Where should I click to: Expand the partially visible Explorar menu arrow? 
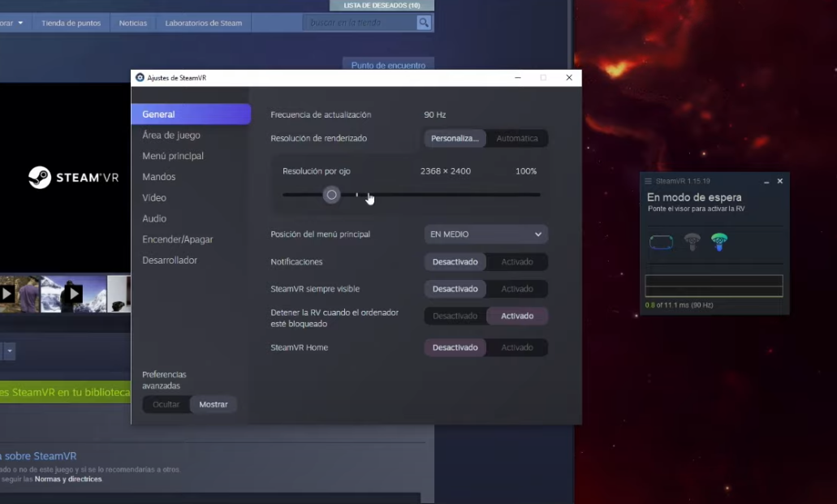(x=20, y=23)
